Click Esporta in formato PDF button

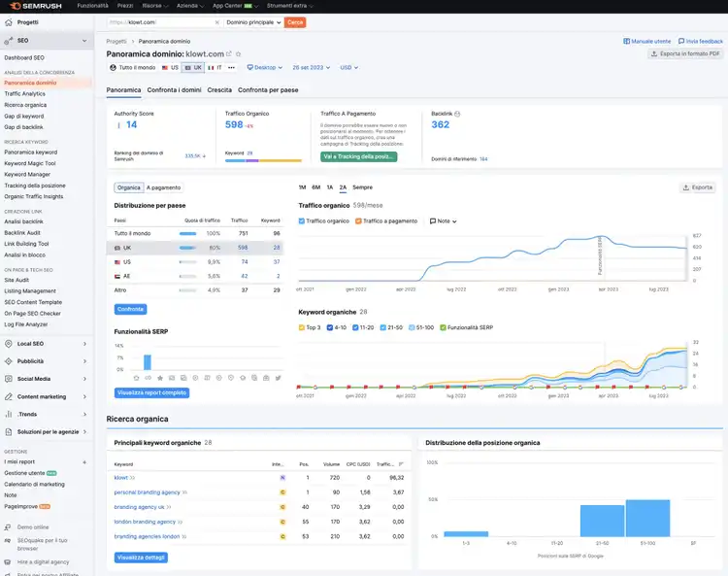pyautogui.click(x=685, y=53)
